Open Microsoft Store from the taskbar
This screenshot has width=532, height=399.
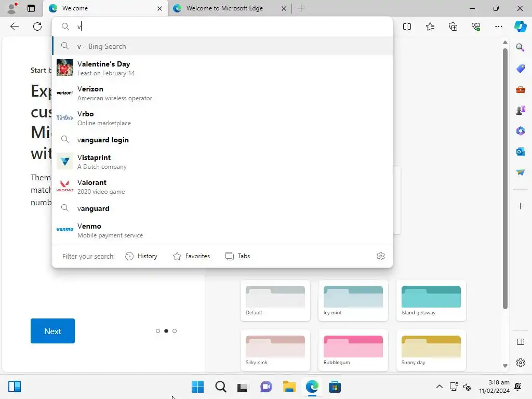(335, 387)
